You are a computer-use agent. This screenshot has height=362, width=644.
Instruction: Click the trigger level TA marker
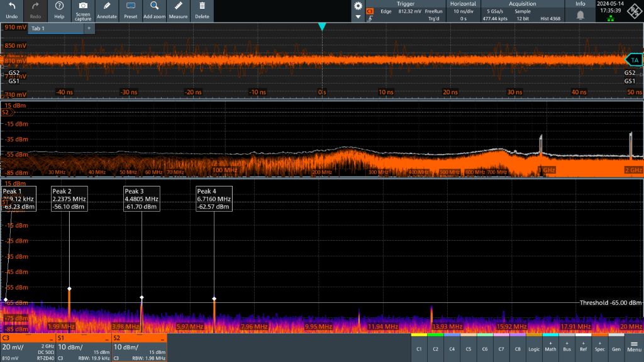634,60
